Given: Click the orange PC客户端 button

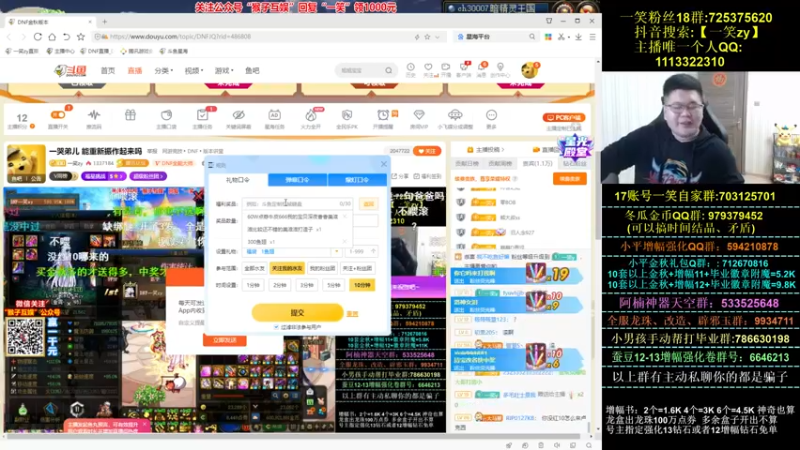Looking at the screenshot, I should click(564, 117).
